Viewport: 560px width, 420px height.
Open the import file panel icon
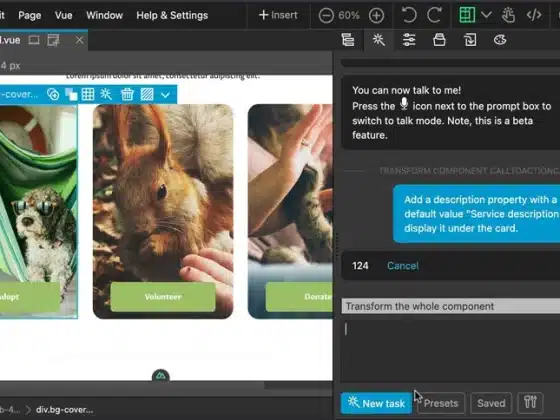pyautogui.click(x=470, y=40)
